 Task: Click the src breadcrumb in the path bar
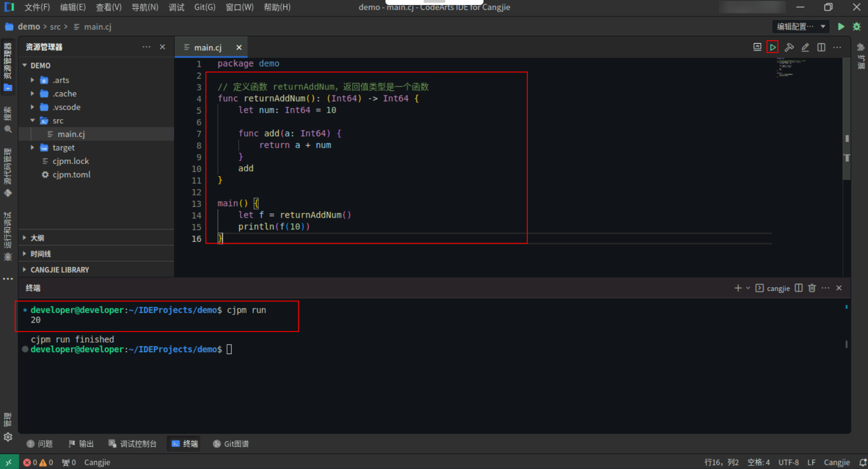[x=55, y=27]
